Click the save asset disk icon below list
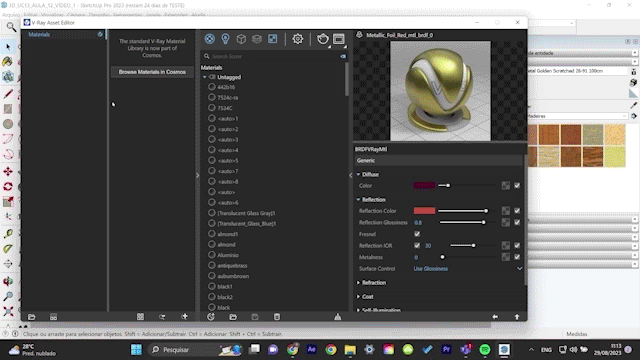 pyautogui.click(x=255, y=317)
